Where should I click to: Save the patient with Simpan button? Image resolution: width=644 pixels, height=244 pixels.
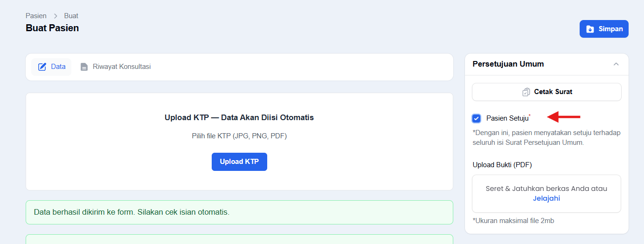pyautogui.click(x=604, y=29)
